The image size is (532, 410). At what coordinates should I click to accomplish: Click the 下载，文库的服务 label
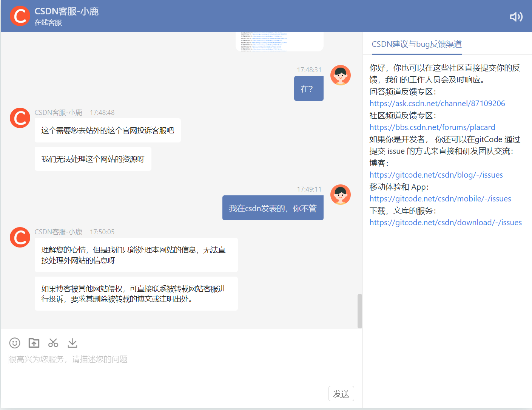pyautogui.click(x=403, y=211)
